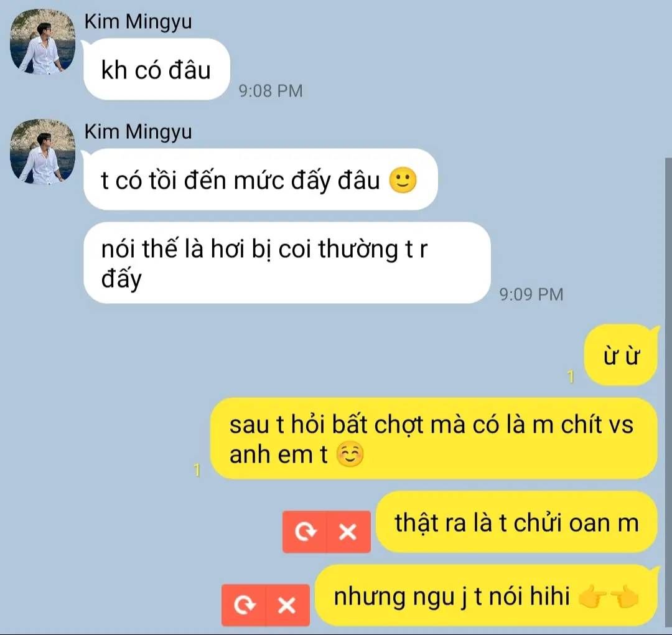Select the 'nhưng ngu j t nói hihi' bubble
Screen dimensions: 672x635
pyautogui.click(x=486, y=596)
